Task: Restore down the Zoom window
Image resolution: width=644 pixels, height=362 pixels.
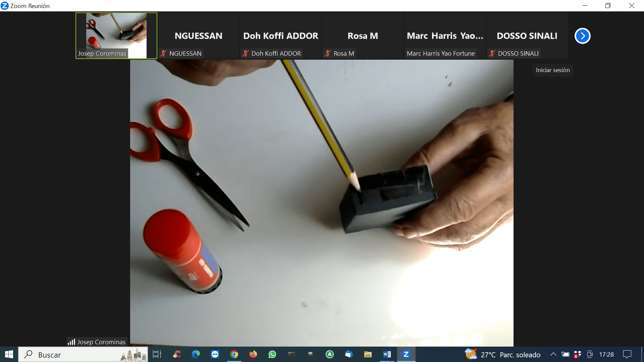Action: click(x=608, y=6)
